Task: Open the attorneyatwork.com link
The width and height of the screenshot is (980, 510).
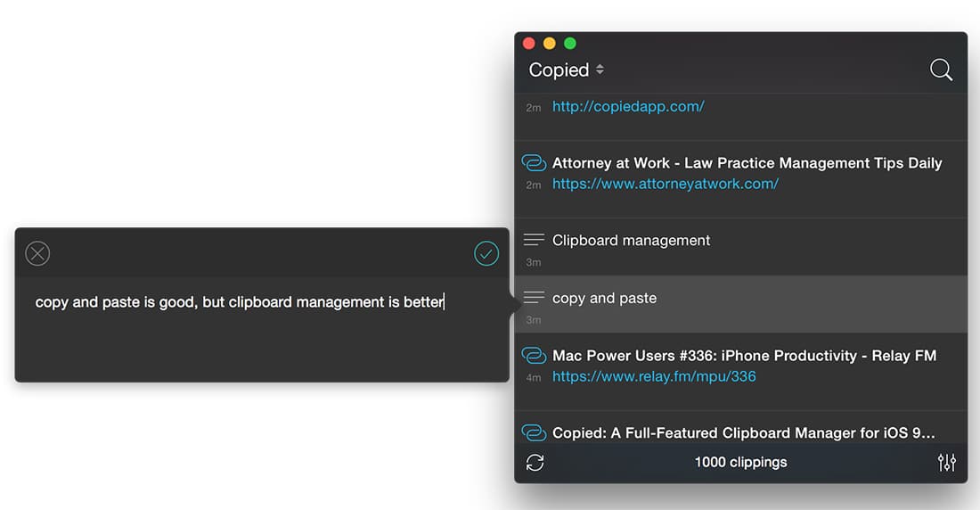Action: point(665,184)
